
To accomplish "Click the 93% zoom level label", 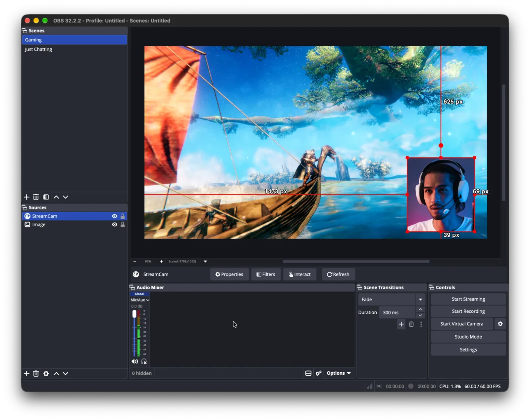I will [x=148, y=261].
